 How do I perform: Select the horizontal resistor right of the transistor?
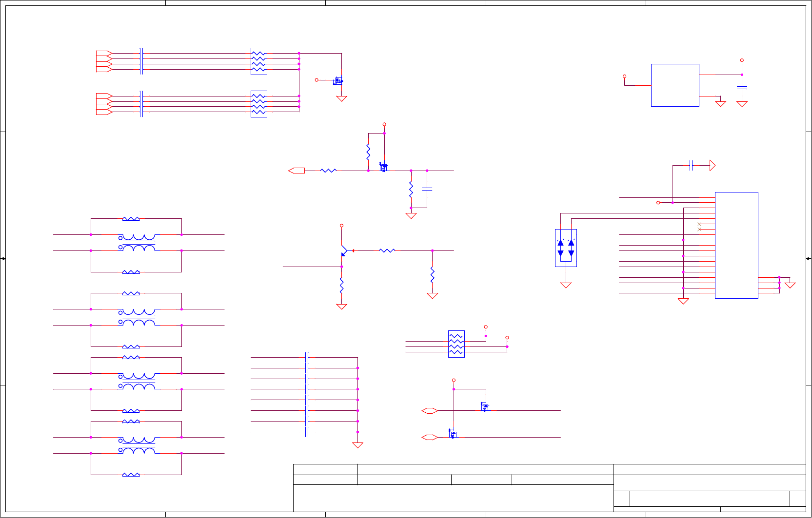pyautogui.click(x=387, y=250)
